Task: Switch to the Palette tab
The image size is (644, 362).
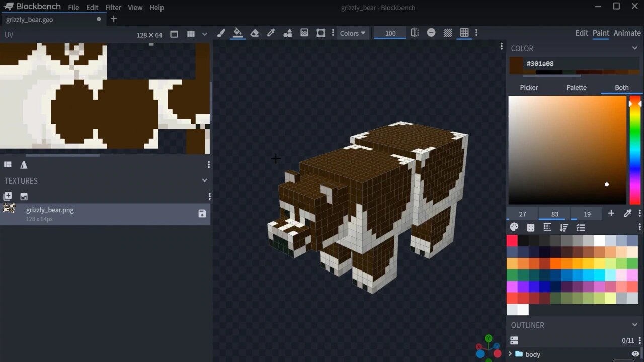Action: [x=576, y=87]
